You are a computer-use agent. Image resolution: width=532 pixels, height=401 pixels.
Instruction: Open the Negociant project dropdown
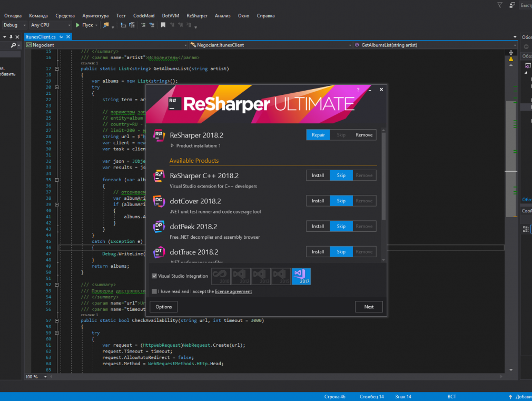(106, 45)
